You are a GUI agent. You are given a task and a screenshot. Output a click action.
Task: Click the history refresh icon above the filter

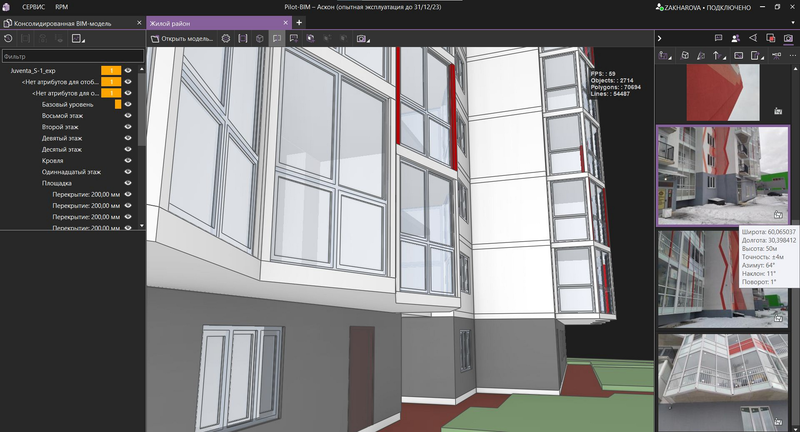[x=9, y=38]
